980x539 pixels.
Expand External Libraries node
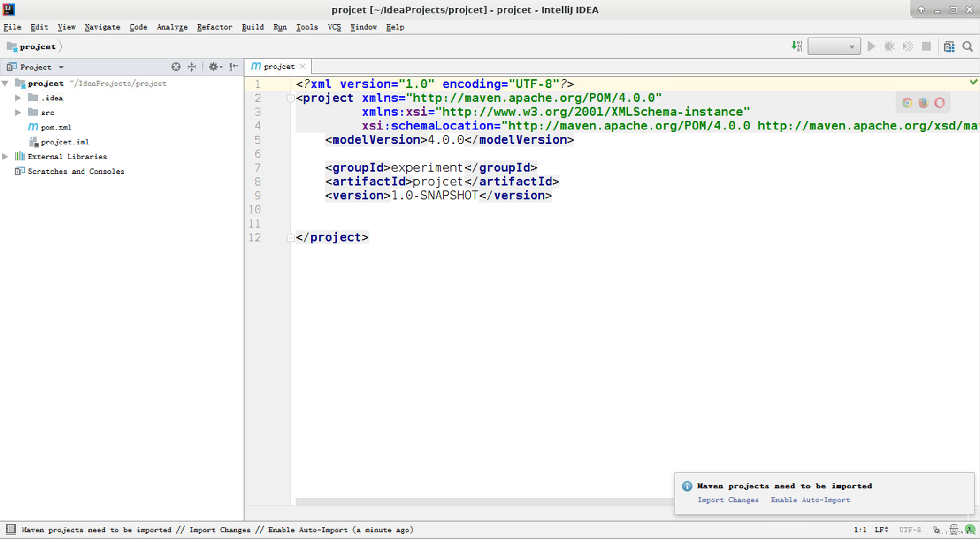pyautogui.click(x=5, y=157)
